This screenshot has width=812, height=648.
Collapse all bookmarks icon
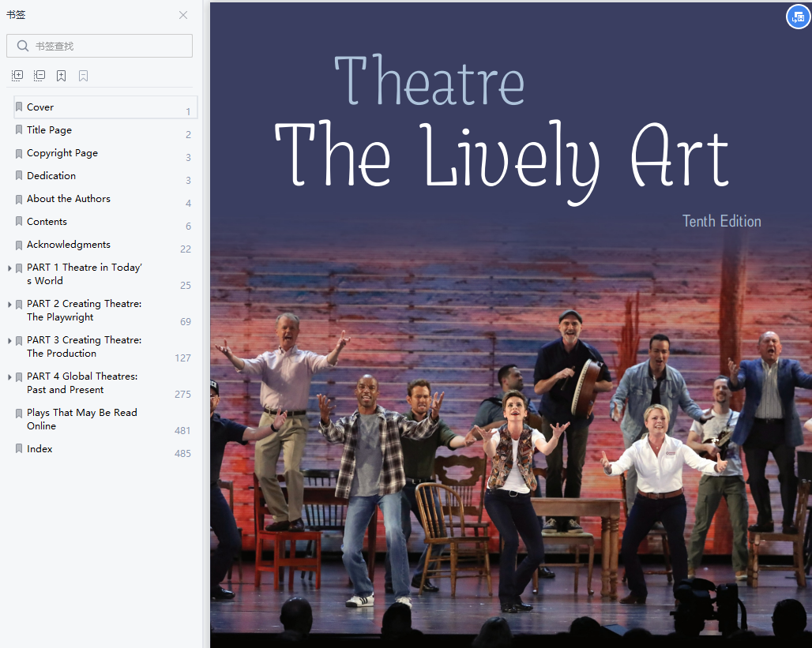39,76
